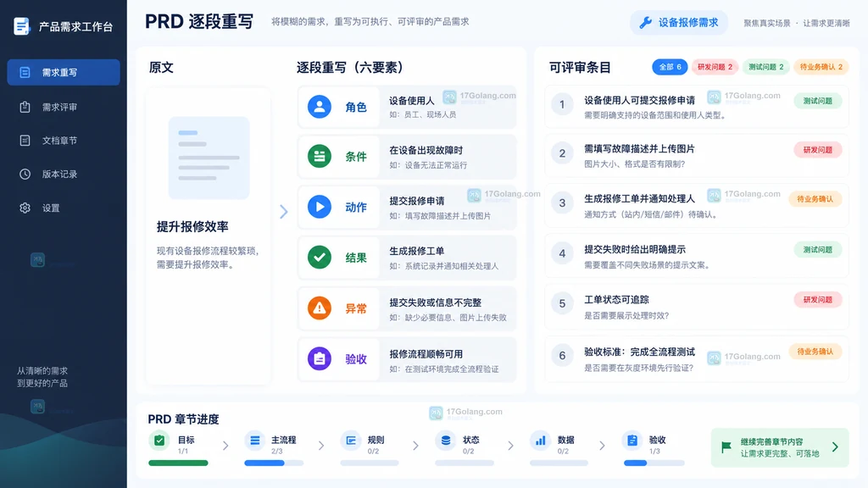This screenshot has width=868, height=488.
Task: Click the blue 动作 play icon
Action: click(320, 207)
